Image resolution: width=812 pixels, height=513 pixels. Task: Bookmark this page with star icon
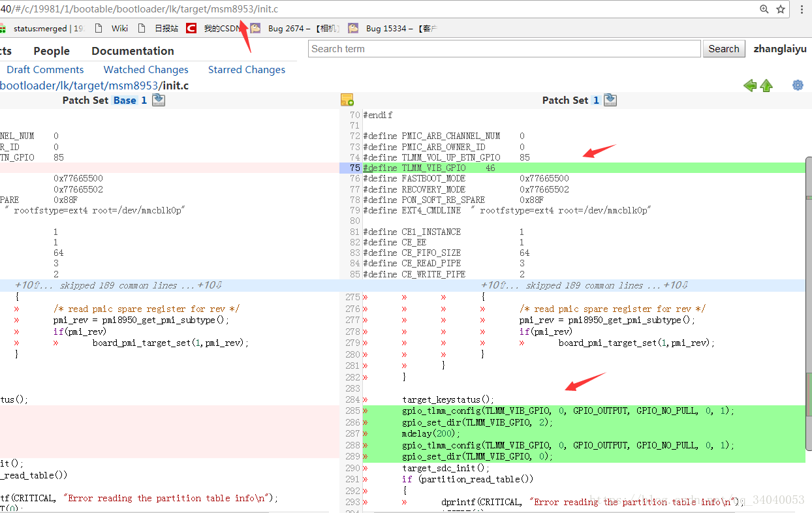[x=781, y=9]
